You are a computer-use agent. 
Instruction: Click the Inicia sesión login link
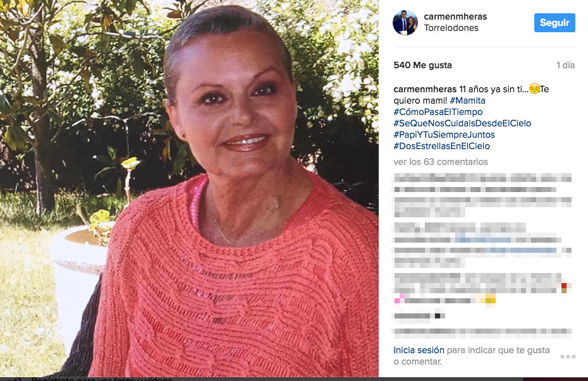tap(419, 350)
